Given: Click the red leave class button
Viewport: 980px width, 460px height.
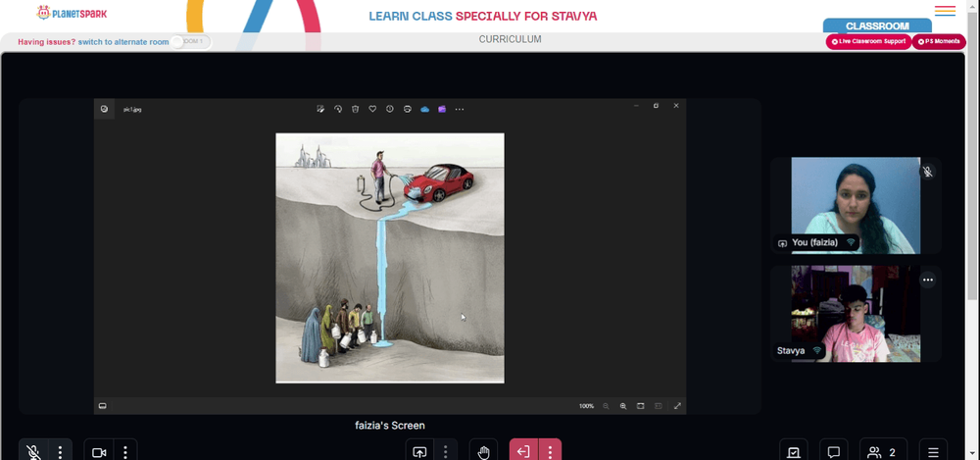Looking at the screenshot, I should (523, 452).
